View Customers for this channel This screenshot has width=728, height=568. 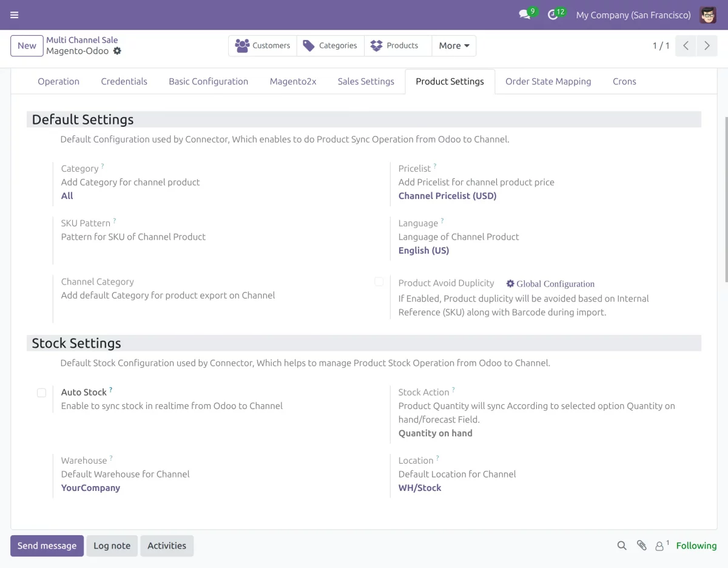pyautogui.click(x=263, y=45)
